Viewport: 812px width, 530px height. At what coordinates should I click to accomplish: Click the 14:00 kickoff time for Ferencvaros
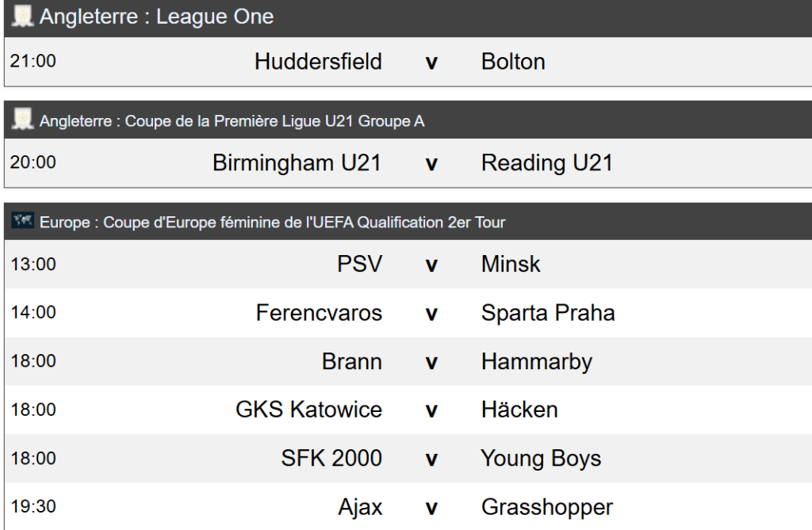coord(33,313)
